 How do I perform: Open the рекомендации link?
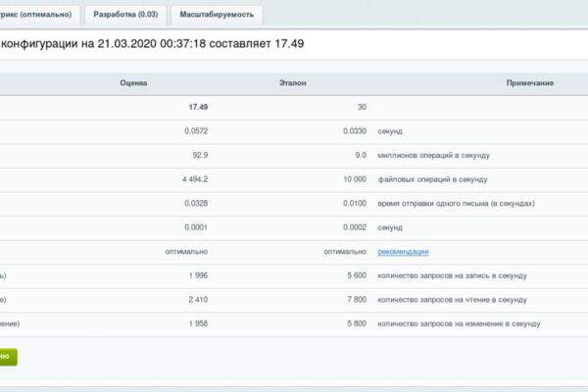(403, 252)
